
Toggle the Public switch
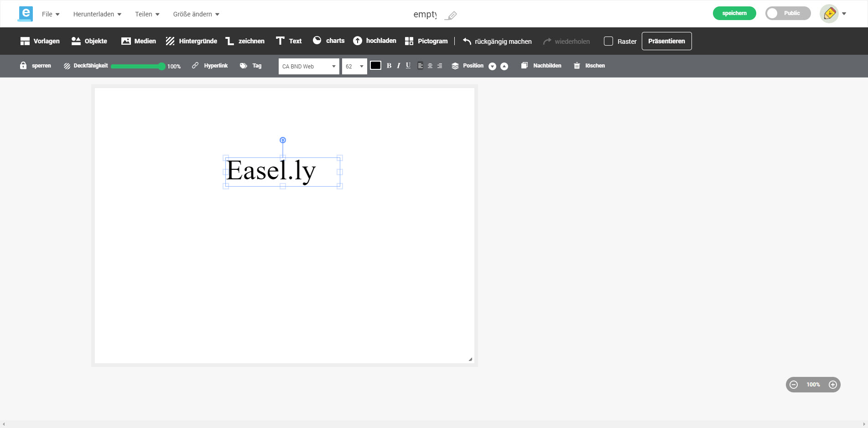tap(788, 13)
